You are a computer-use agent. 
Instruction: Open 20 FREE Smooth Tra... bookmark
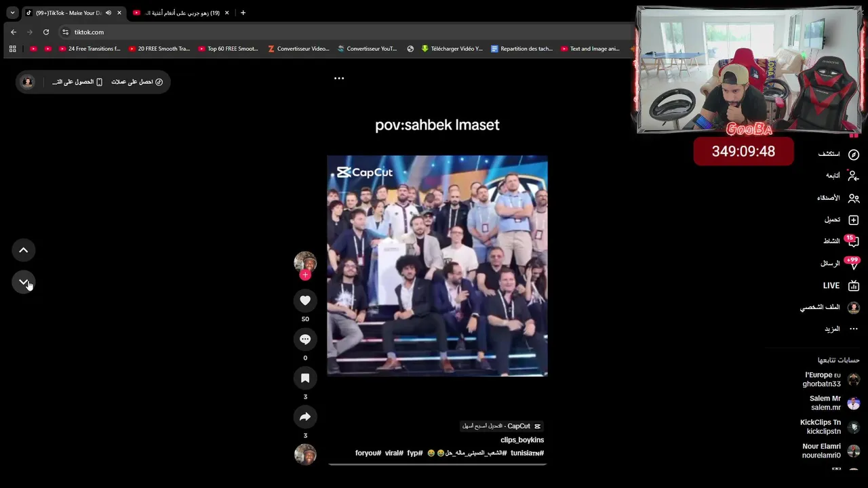(x=159, y=49)
